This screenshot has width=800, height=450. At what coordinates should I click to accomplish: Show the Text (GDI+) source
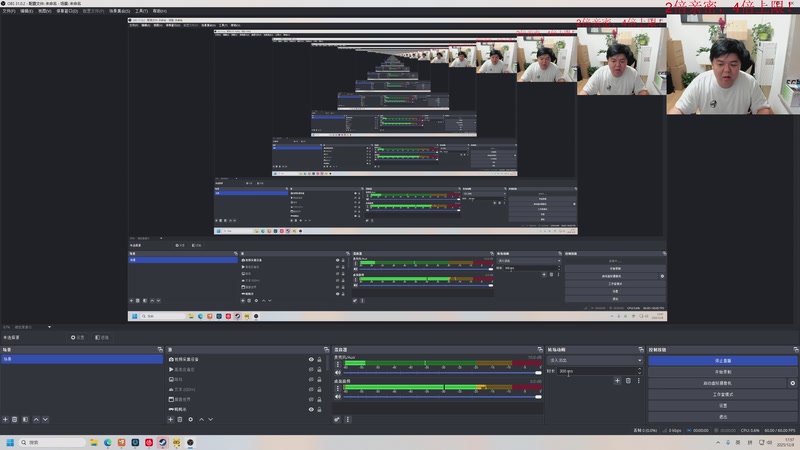pyautogui.click(x=311, y=389)
